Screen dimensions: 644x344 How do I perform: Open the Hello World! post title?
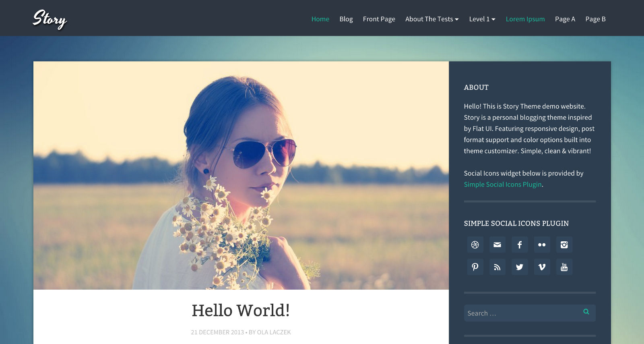pos(241,310)
